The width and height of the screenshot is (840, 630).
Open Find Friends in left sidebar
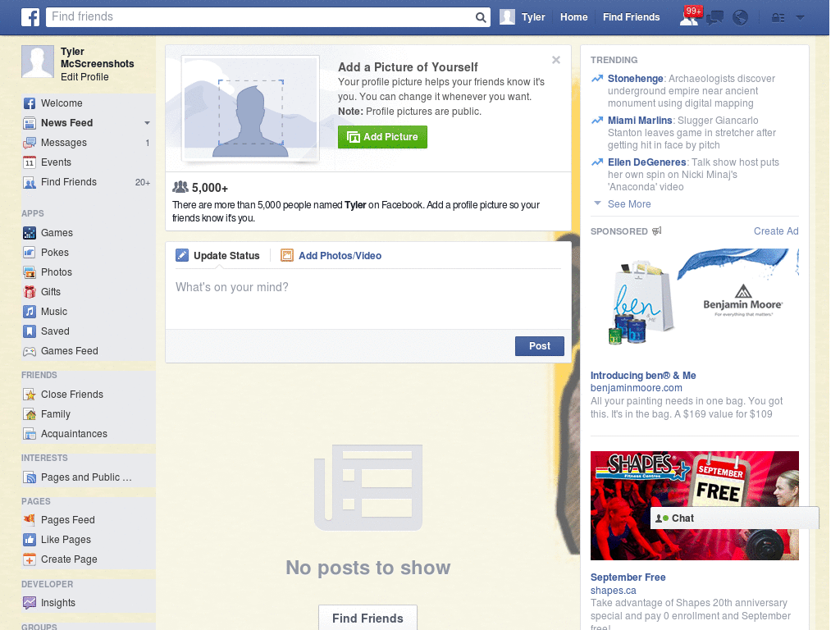point(69,182)
